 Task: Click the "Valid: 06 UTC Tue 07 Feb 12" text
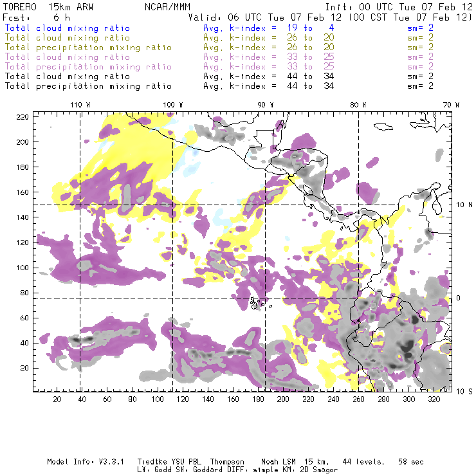click(x=265, y=17)
